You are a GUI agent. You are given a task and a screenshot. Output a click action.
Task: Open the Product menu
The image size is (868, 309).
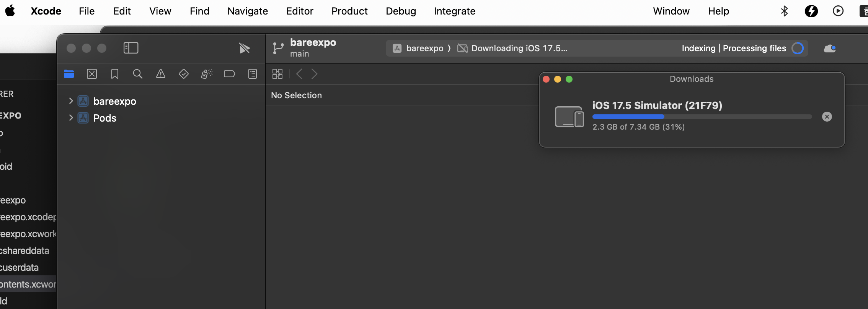(x=349, y=11)
